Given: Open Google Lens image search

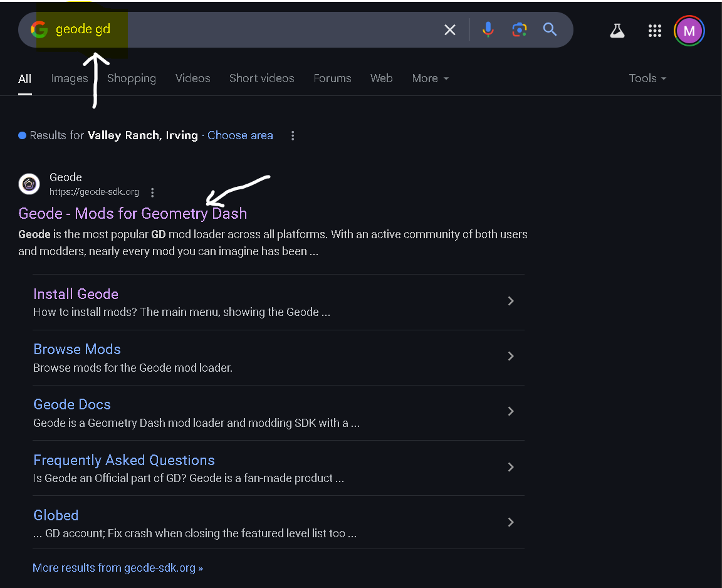Looking at the screenshot, I should (x=519, y=29).
